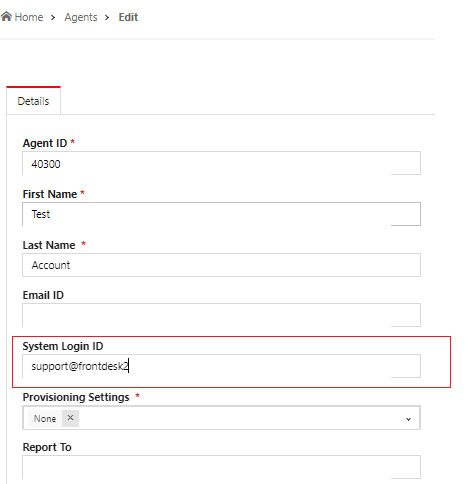Select the Last Name field showing Account
469x484 pixels.
coord(221,265)
